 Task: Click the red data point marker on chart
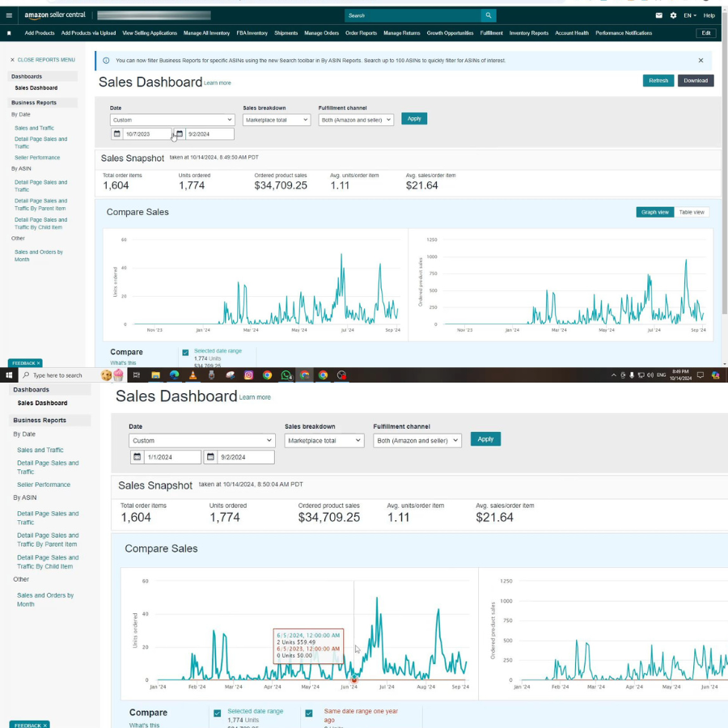pos(354,679)
